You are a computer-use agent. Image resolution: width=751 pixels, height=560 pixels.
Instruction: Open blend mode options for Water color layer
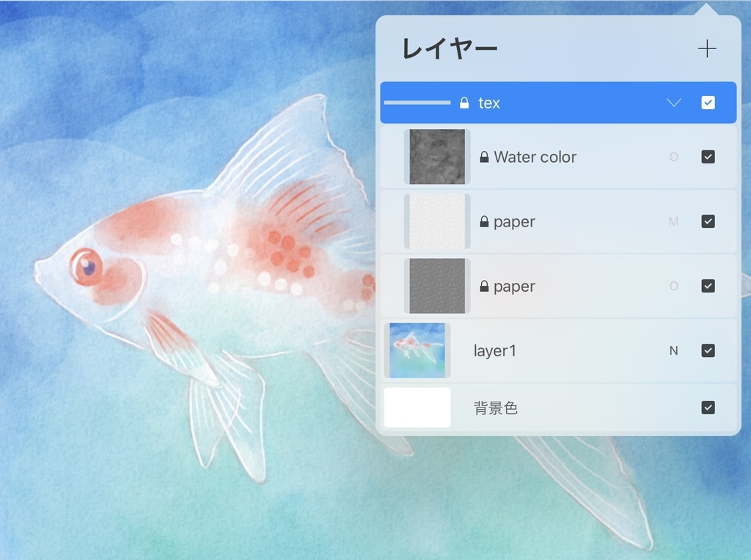coord(674,157)
